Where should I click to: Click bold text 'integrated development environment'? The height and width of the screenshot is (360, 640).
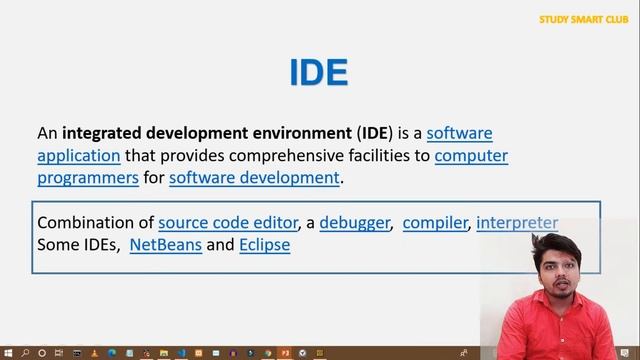point(207,133)
